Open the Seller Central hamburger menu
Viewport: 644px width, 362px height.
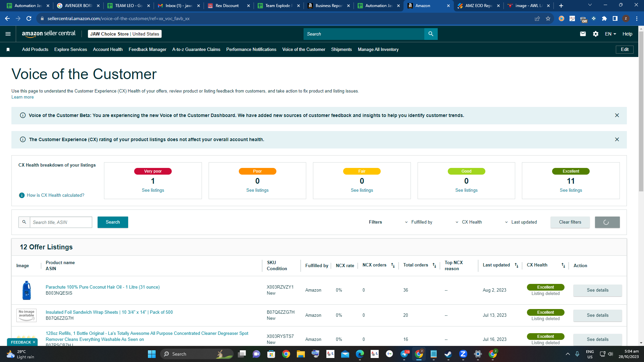click(8, 34)
